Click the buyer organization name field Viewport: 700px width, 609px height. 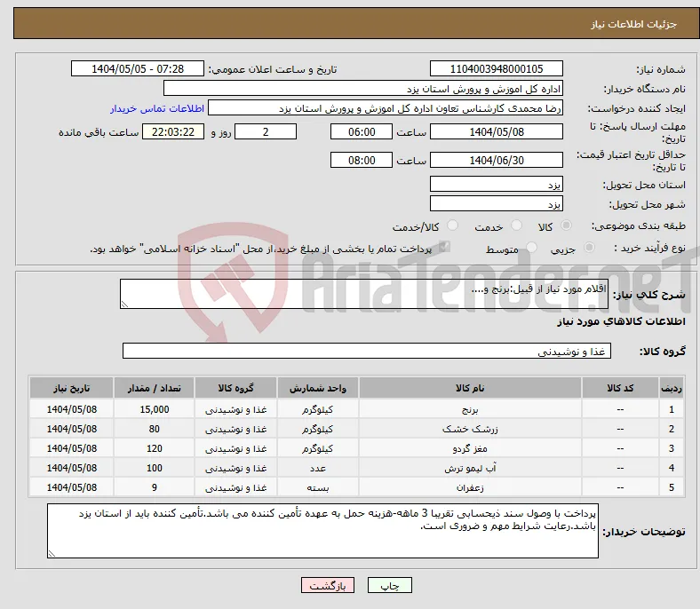coord(363,89)
